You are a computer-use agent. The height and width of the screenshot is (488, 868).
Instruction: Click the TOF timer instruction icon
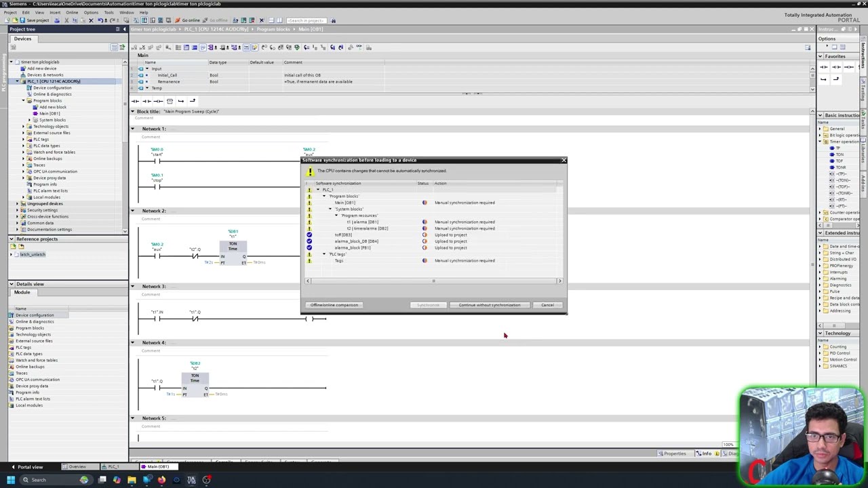click(x=832, y=161)
